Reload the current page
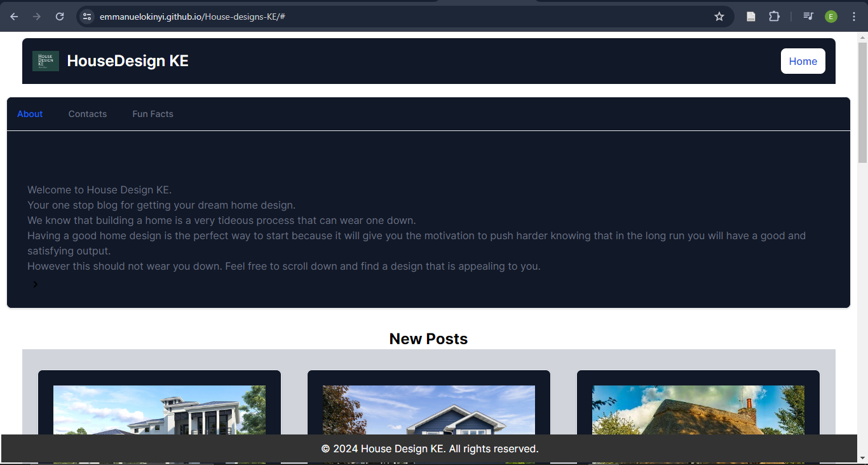This screenshot has width=868, height=465. [x=60, y=17]
